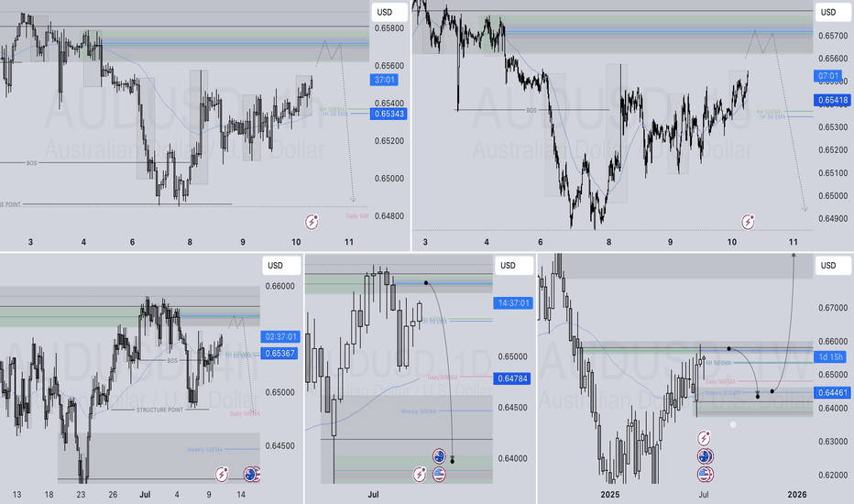This screenshot has width=854, height=504.
Task: Click the 0.64461 price label
Action: click(833, 392)
